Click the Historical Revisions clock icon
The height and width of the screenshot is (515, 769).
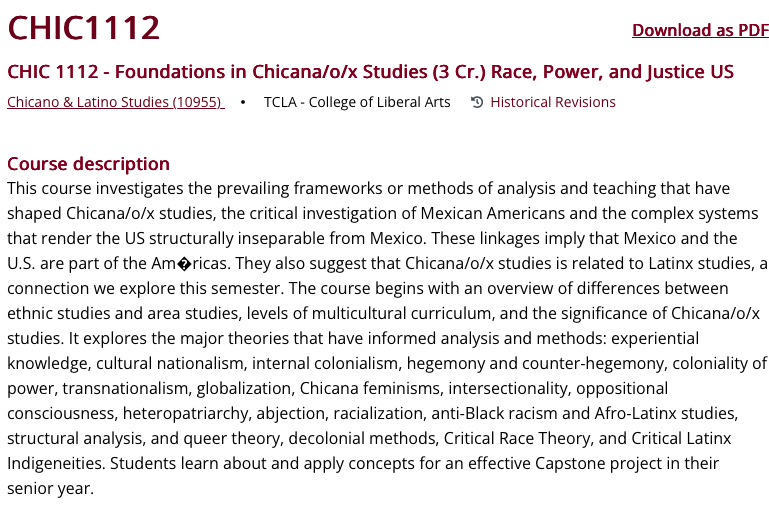click(x=477, y=102)
